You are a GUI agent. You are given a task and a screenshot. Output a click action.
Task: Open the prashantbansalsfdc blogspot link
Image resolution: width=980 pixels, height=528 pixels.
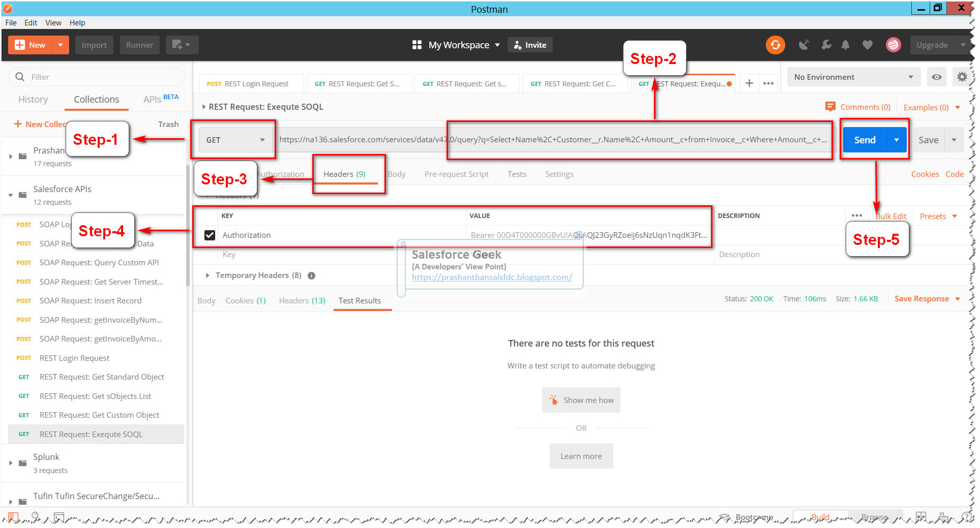[x=491, y=277]
